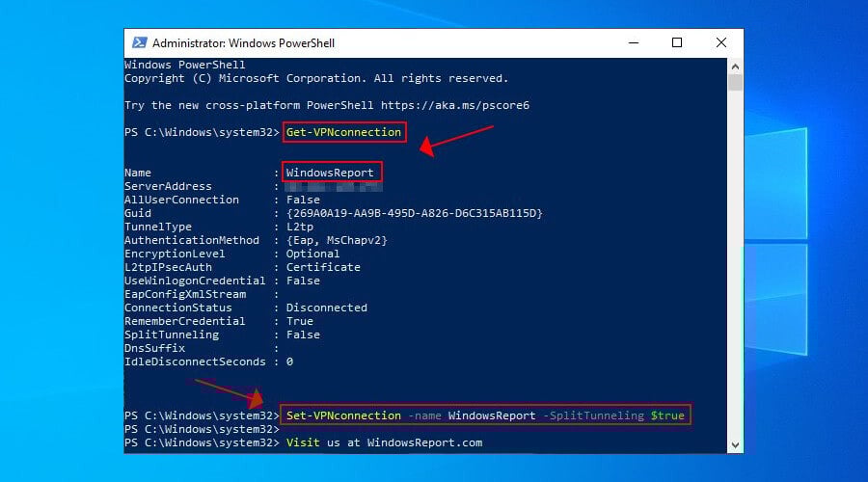The width and height of the screenshot is (868, 482).
Task: Click the vertical scrollbar thumb
Action: pos(735,83)
